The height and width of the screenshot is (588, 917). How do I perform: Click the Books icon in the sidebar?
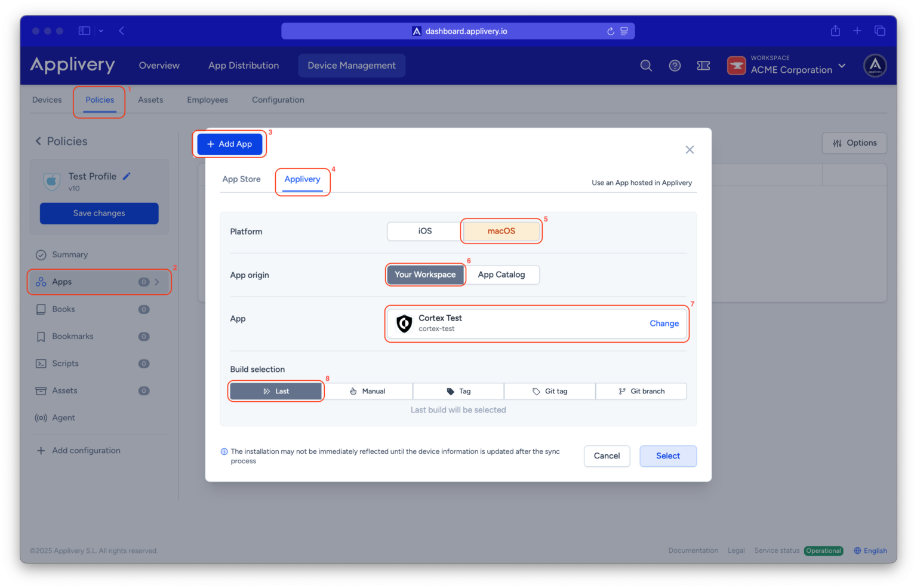pyautogui.click(x=41, y=309)
